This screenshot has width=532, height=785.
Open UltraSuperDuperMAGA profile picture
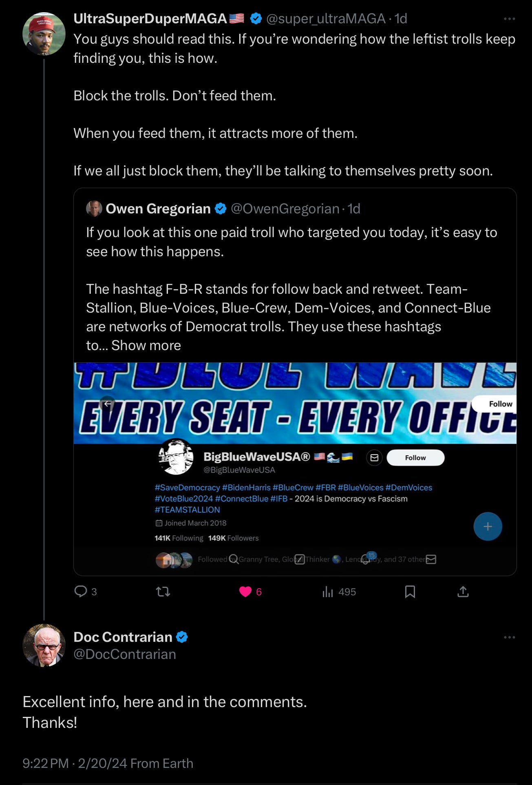click(x=44, y=34)
